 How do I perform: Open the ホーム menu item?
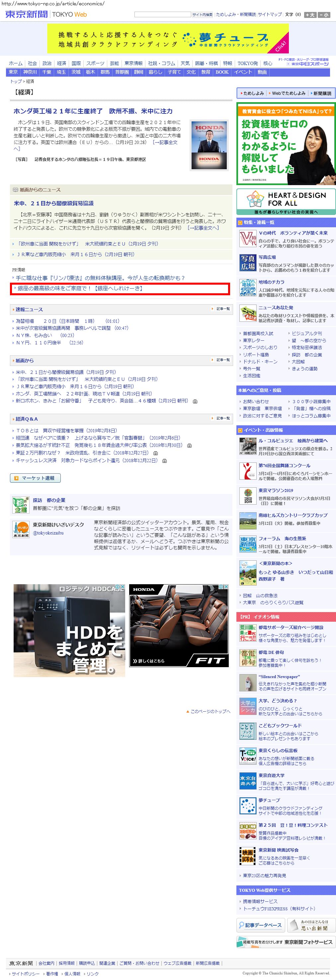click(16, 63)
